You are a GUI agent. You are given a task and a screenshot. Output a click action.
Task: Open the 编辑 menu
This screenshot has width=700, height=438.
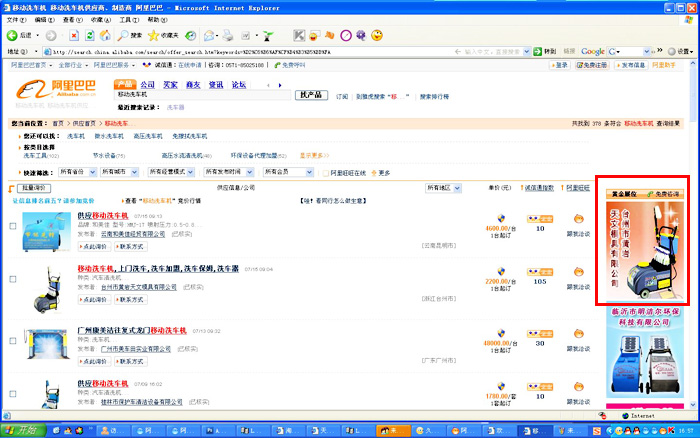44,20
